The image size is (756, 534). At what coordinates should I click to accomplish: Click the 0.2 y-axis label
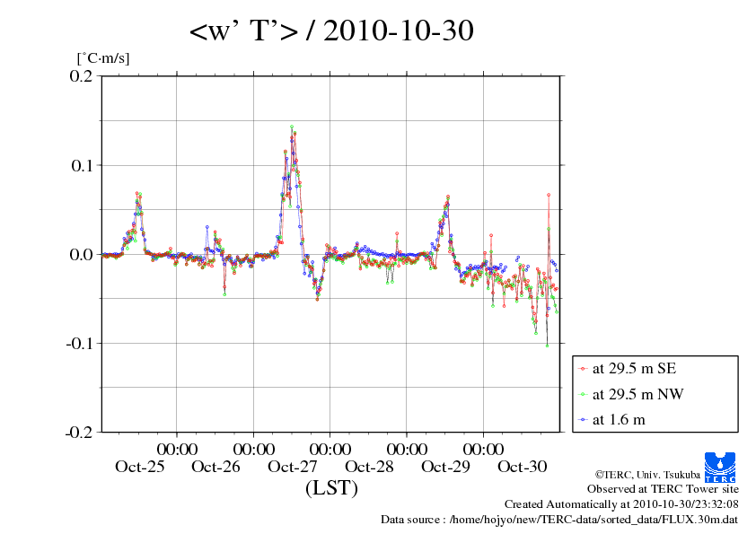(x=81, y=75)
